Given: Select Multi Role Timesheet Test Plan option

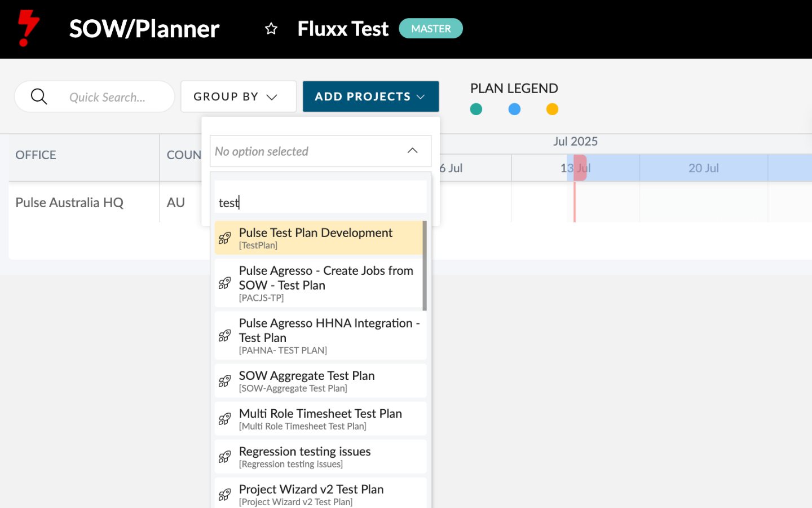Looking at the screenshot, I should 320,418.
